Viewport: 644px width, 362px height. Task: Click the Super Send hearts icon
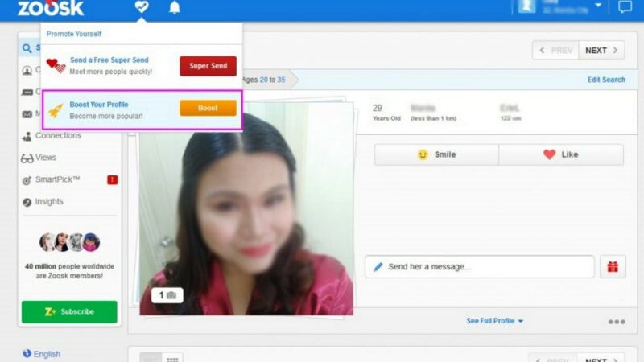56,66
